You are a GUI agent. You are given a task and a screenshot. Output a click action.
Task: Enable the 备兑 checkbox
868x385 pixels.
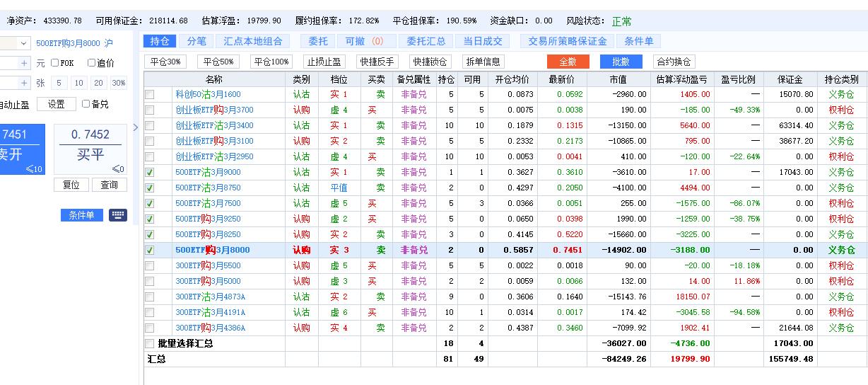pos(86,104)
